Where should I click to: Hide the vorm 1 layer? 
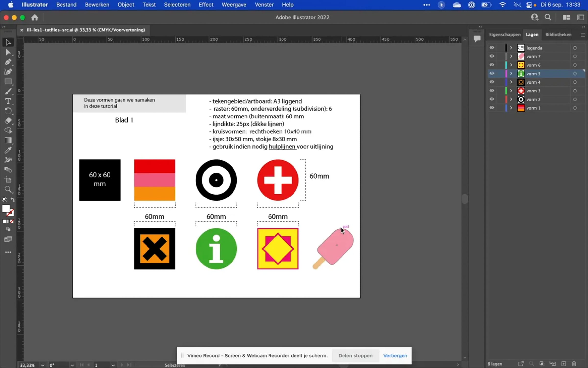pos(492,108)
